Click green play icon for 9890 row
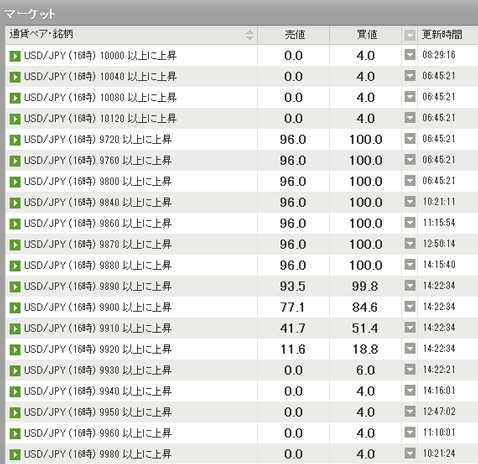 [15, 287]
